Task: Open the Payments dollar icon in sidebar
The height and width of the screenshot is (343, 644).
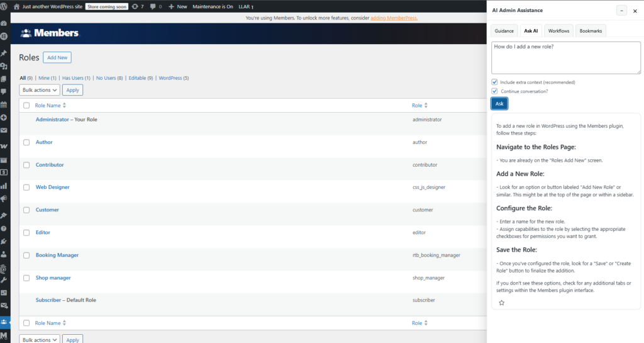Action: [x=4, y=172]
